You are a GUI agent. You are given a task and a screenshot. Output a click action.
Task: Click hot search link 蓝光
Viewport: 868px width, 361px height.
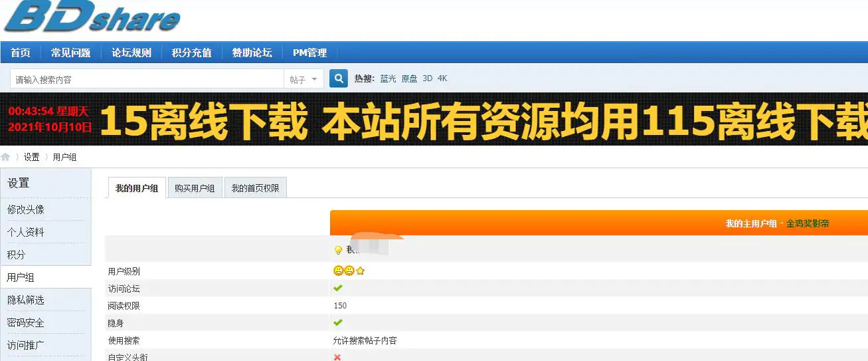pos(388,78)
